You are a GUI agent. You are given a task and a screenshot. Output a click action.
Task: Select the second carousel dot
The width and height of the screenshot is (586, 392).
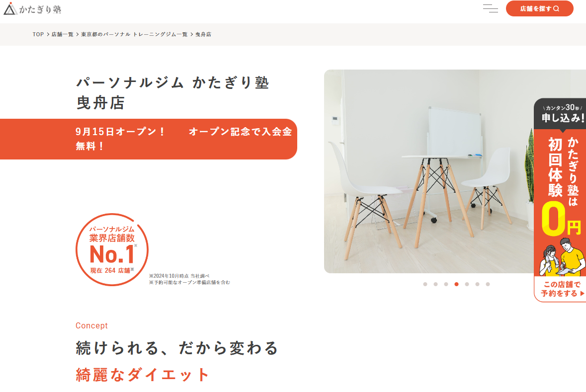tap(435, 284)
